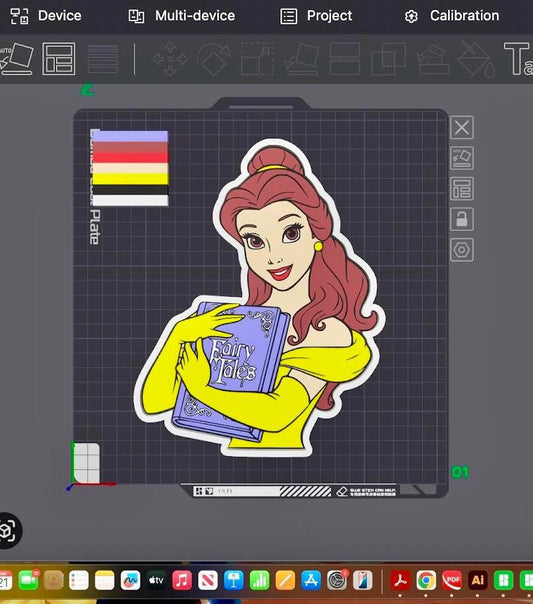The image size is (533, 604).
Task: Open Reminders from the Dock
Action: pyautogui.click(x=79, y=580)
